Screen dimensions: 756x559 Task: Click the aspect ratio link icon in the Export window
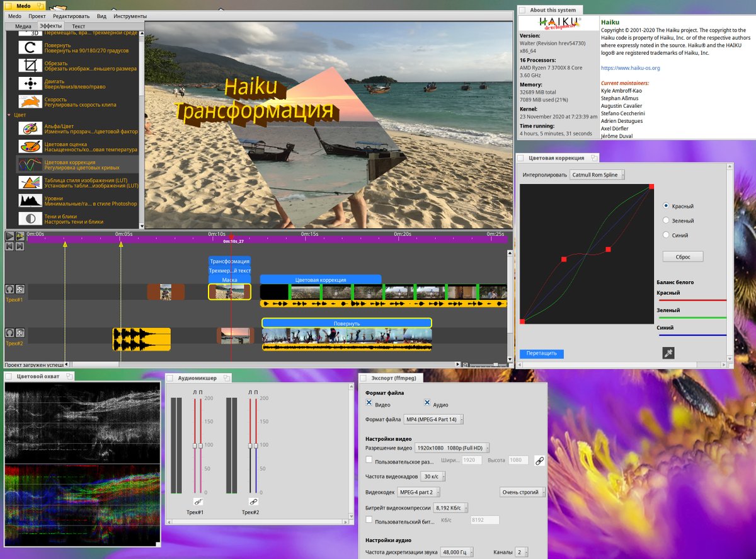539,461
